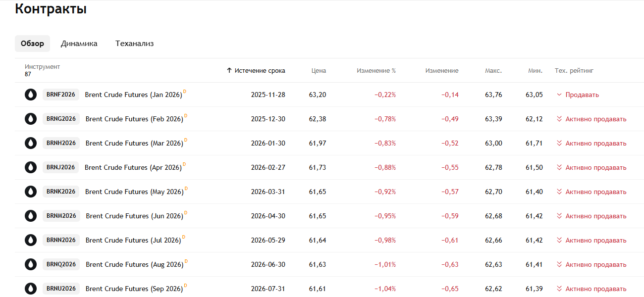Switch to the Динамика tab
Image resolution: width=644 pixels, height=297 pixels.
click(x=79, y=44)
